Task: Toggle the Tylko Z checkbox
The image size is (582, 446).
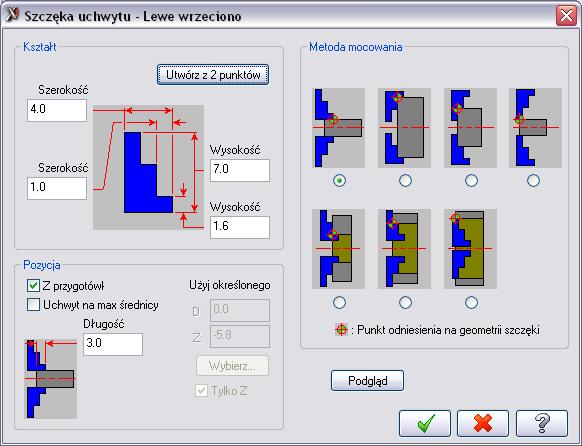Action: (201, 390)
